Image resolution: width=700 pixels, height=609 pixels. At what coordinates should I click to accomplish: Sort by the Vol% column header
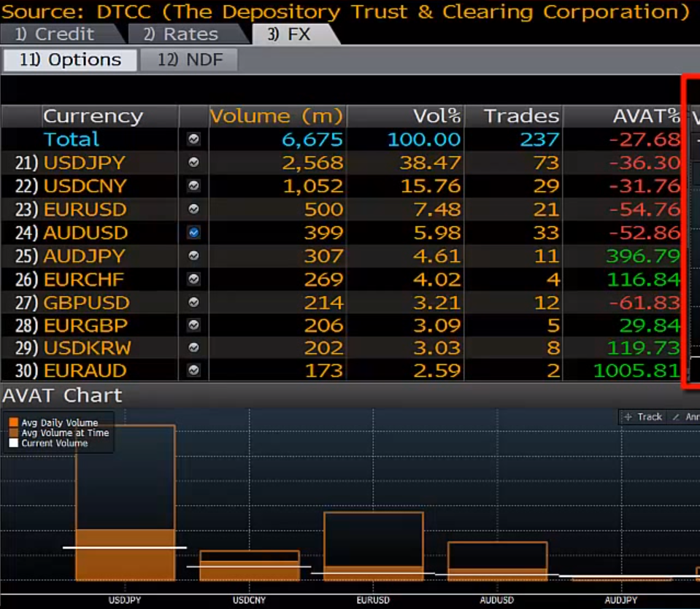click(x=405, y=116)
